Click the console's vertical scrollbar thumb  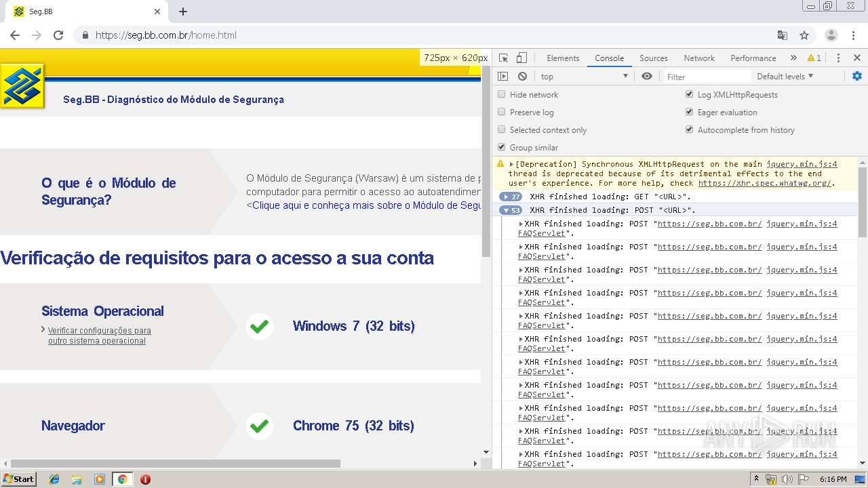pyautogui.click(x=863, y=202)
